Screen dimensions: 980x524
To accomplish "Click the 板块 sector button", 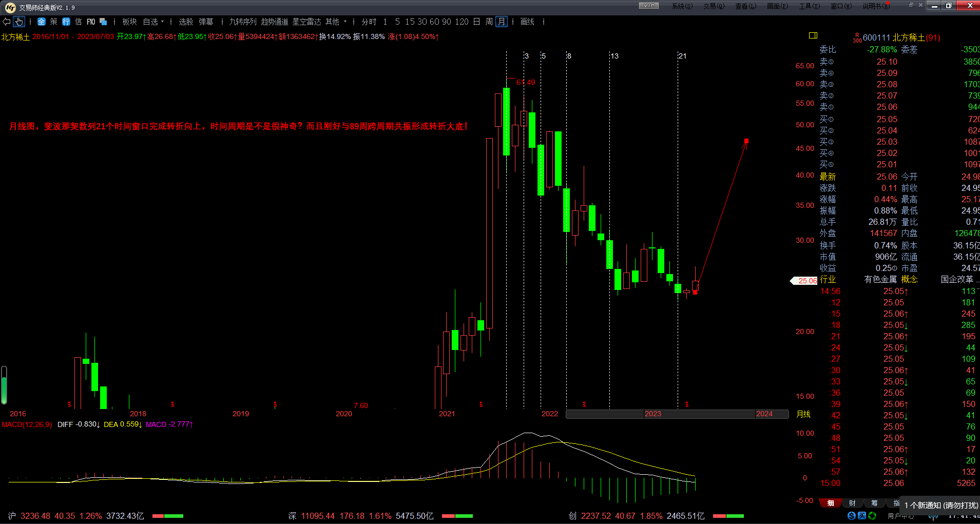I will coord(129,22).
